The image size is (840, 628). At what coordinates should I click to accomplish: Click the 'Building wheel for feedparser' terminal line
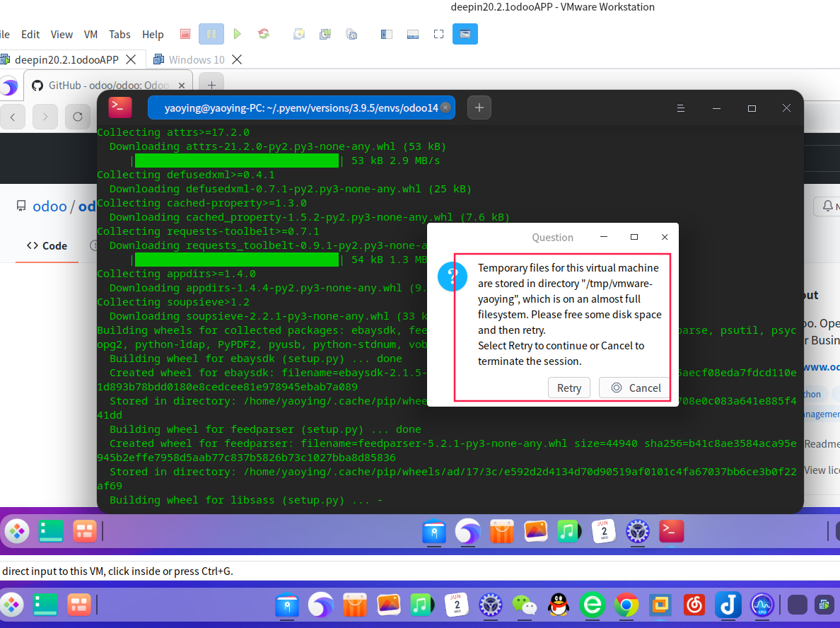coord(265,429)
